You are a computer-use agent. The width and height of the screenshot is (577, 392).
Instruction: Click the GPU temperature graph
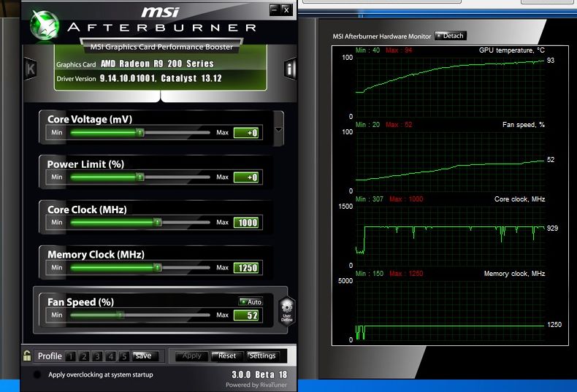tap(449, 86)
